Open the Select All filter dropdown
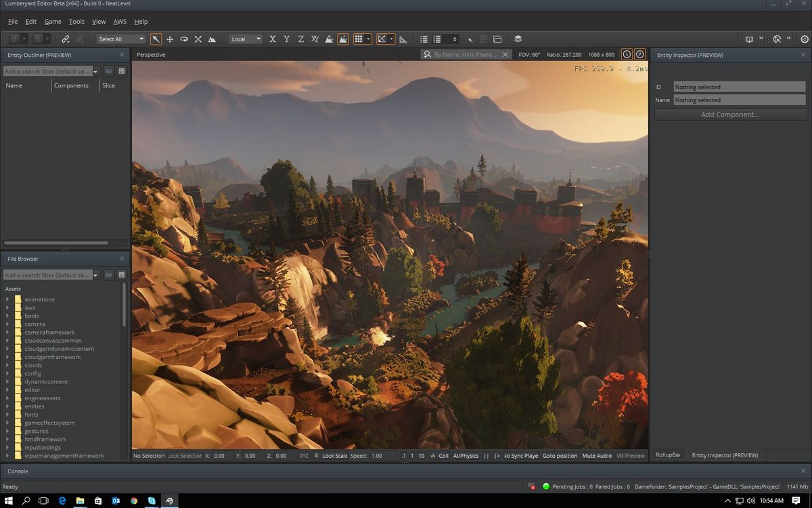Image resolution: width=812 pixels, height=508 pixels. tap(120, 39)
